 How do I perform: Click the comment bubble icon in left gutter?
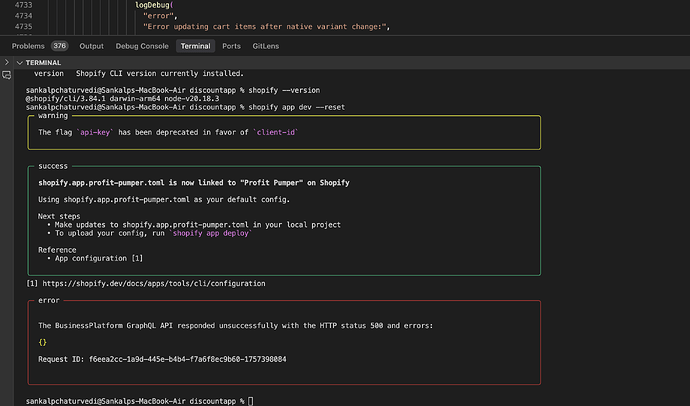point(6,73)
